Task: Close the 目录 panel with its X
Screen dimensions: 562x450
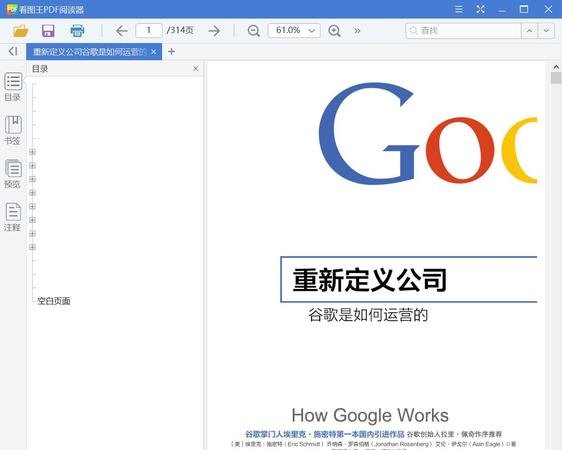Action: point(195,68)
